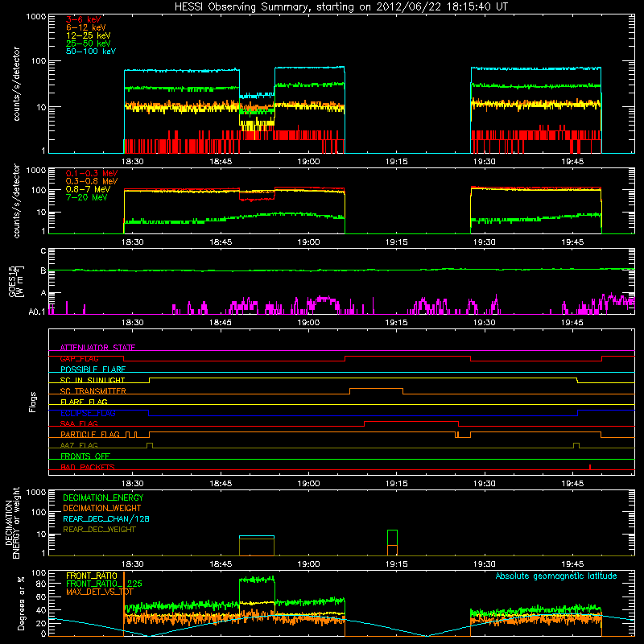Select the 7-20 MeV legend label
644x644 pixels.
(86, 197)
